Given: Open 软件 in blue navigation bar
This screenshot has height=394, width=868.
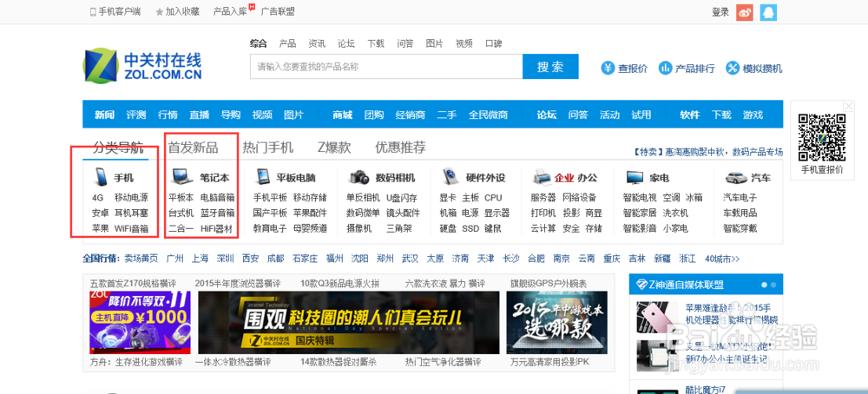Looking at the screenshot, I should 690,115.
